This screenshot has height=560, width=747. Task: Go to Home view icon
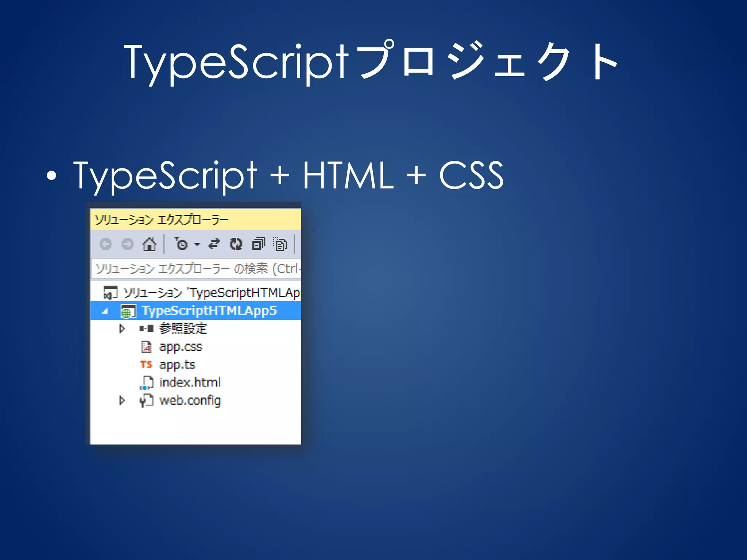149,244
